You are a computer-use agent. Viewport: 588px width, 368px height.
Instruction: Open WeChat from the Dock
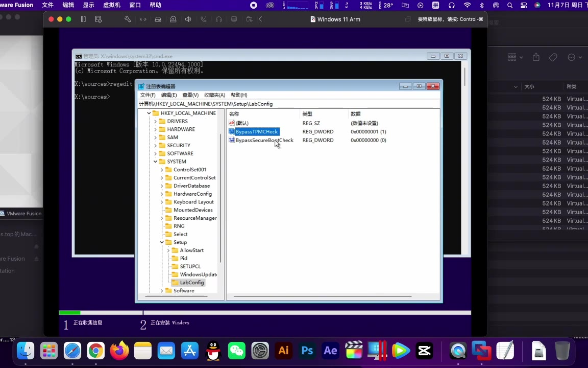pyautogui.click(x=237, y=351)
